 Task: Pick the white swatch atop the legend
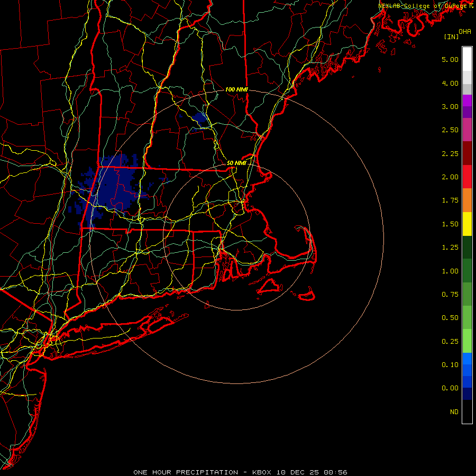click(467, 59)
